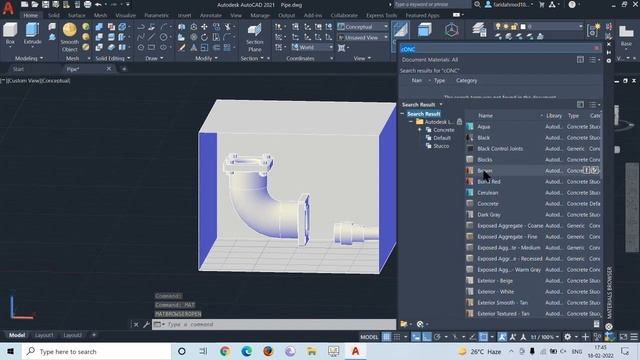Image resolution: width=640 pixels, height=360 pixels.
Task: Open the Search Result dropdown arrow
Action: [441, 104]
